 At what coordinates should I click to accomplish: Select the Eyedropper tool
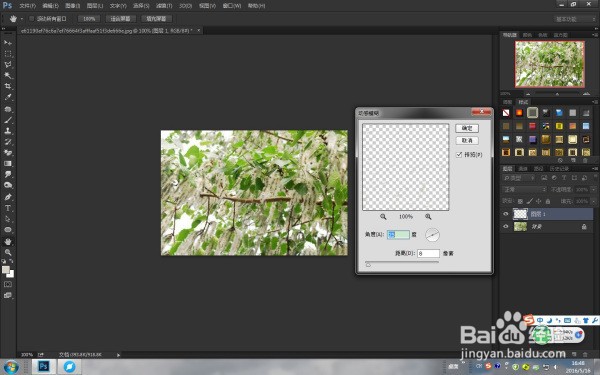8,97
